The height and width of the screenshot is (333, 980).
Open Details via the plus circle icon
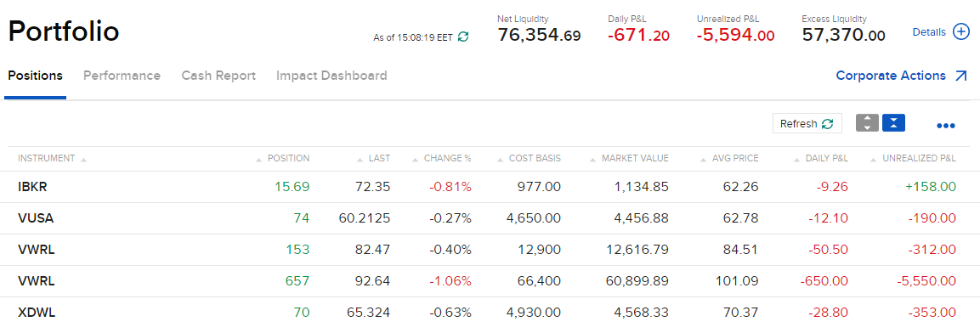click(x=960, y=32)
